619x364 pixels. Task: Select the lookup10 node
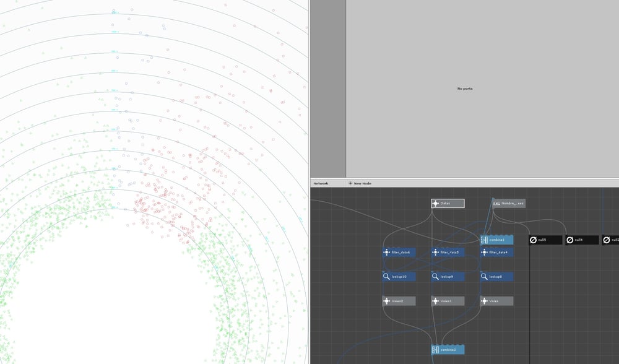[x=399, y=277]
